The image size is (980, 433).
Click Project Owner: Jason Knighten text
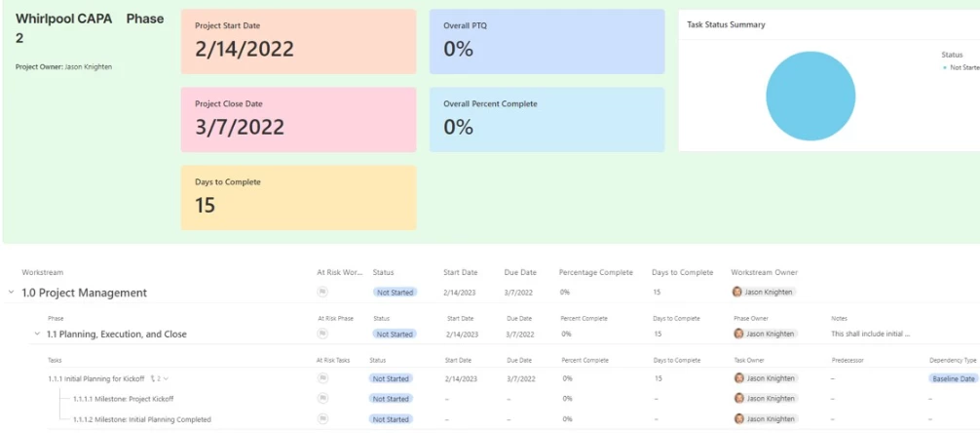pyautogui.click(x=63, y=67)
